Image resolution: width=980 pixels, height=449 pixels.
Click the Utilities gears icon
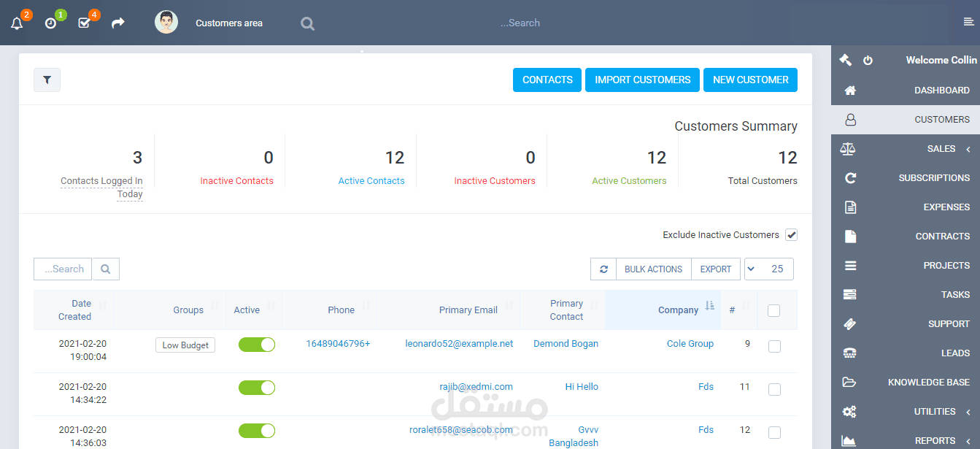849,412
